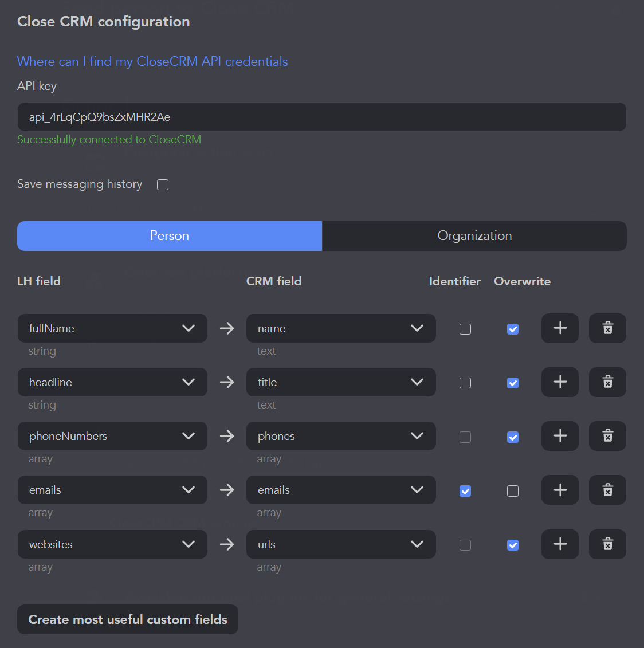Uncheck Identifier for the emails row
644x648 pixels.
(465, 491)
